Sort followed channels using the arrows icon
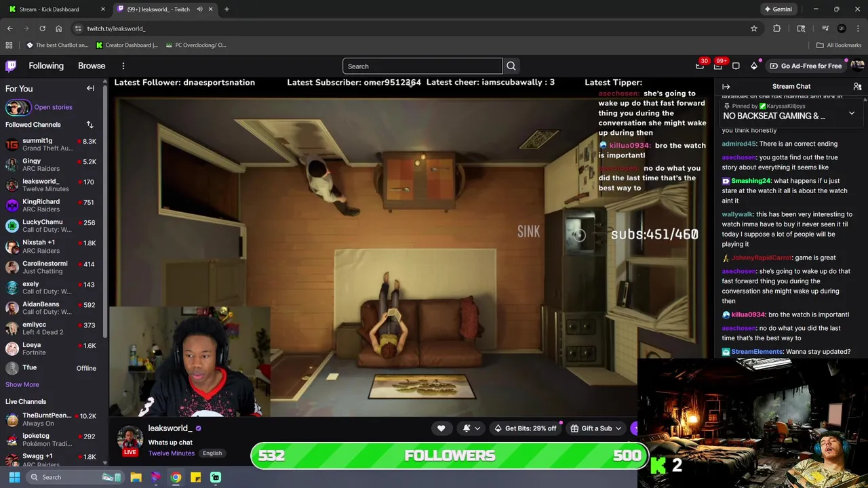868x488 pixels. coord(90,125)
